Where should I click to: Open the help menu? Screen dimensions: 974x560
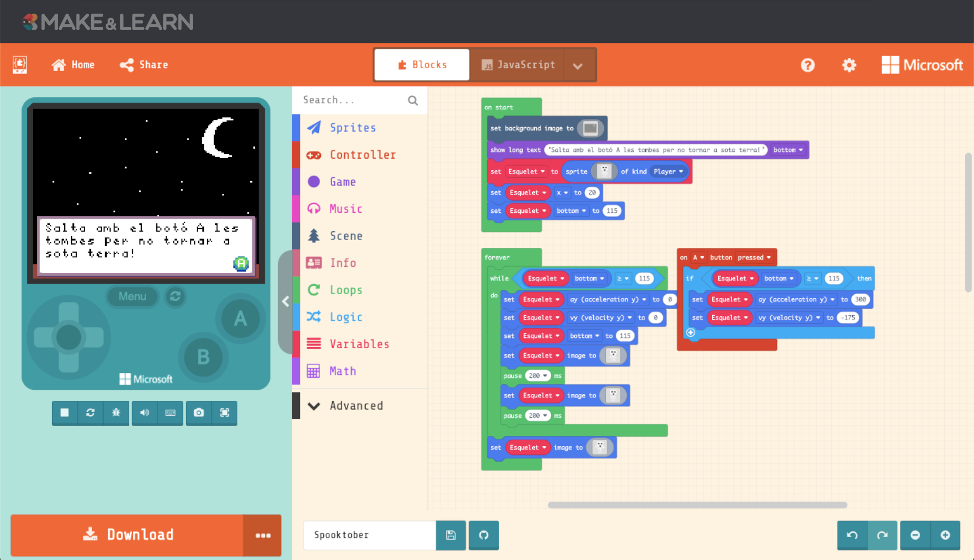tap(807, 65)
